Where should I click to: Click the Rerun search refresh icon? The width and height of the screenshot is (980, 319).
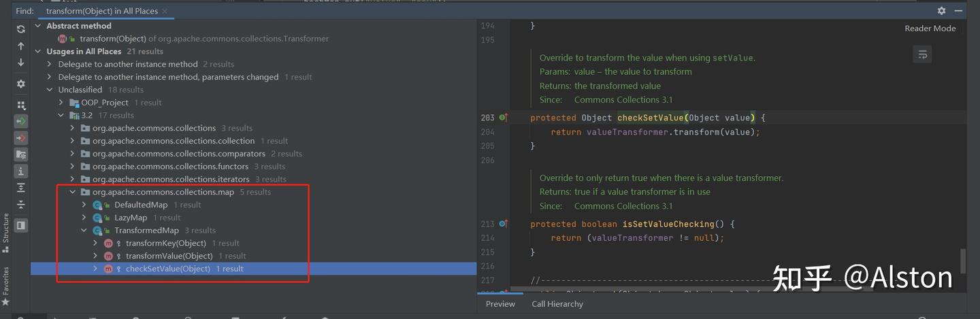click(21, 29)
